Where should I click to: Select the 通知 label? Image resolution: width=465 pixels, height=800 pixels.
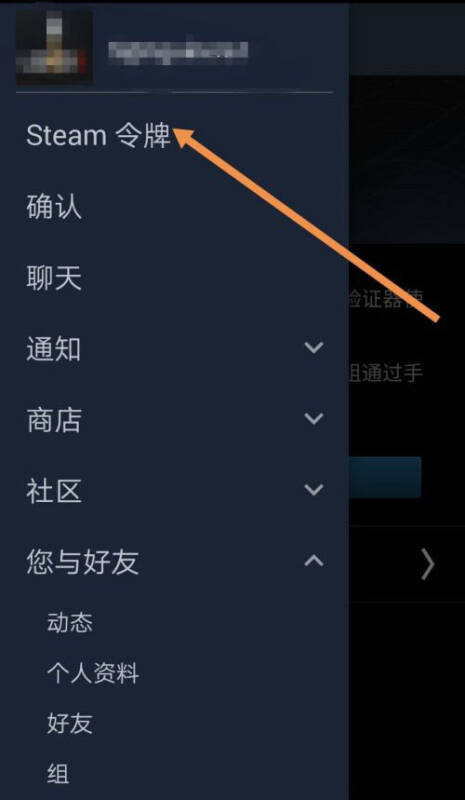pos(54,350)
